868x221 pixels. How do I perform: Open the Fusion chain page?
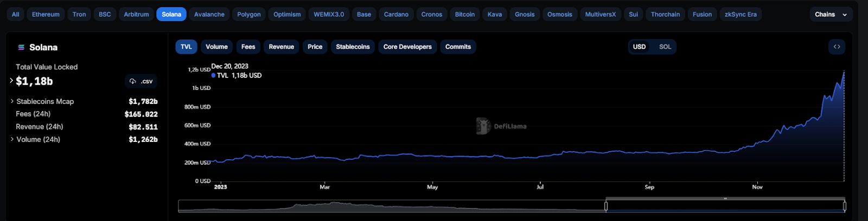click(x=702, y=15)
